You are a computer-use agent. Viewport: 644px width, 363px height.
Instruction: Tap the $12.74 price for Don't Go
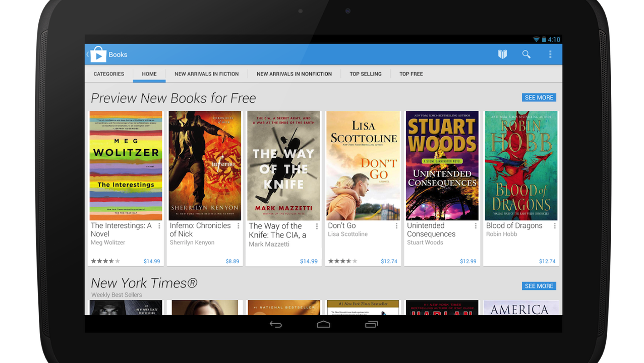tap(389, 261)
